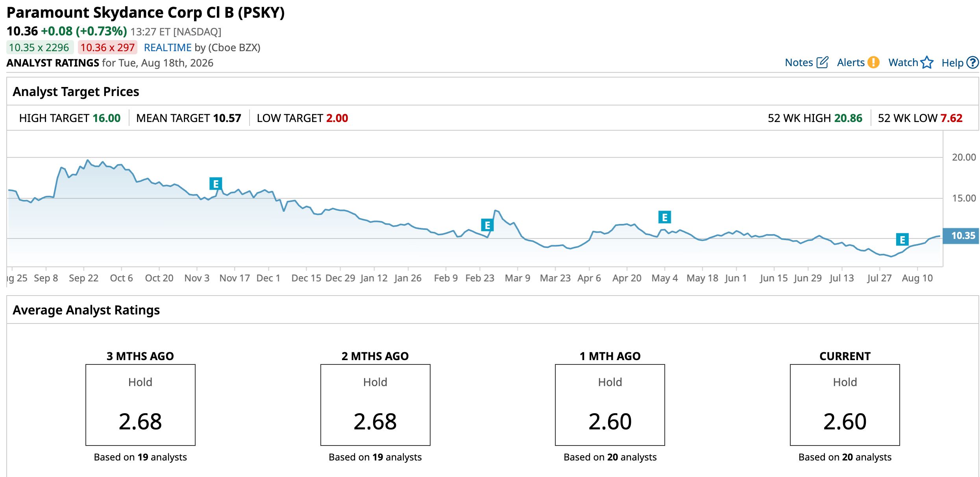Click 'Based on 20 analysts' under CURRENT
The width and height of the screenshot is (980, 477).
[x=845, y=457]
